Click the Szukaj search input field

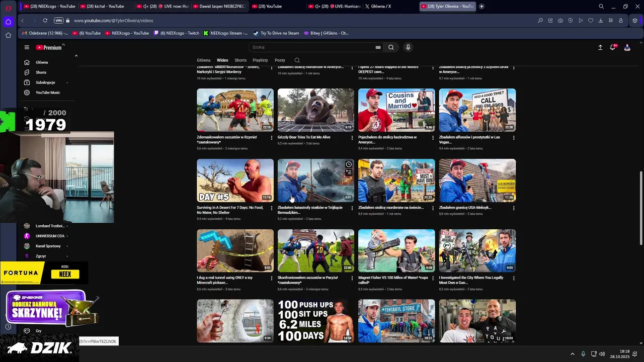pos(314,47)
